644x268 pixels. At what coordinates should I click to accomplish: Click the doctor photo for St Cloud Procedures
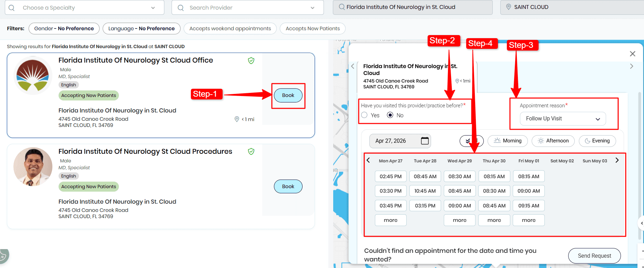point(33,167)
